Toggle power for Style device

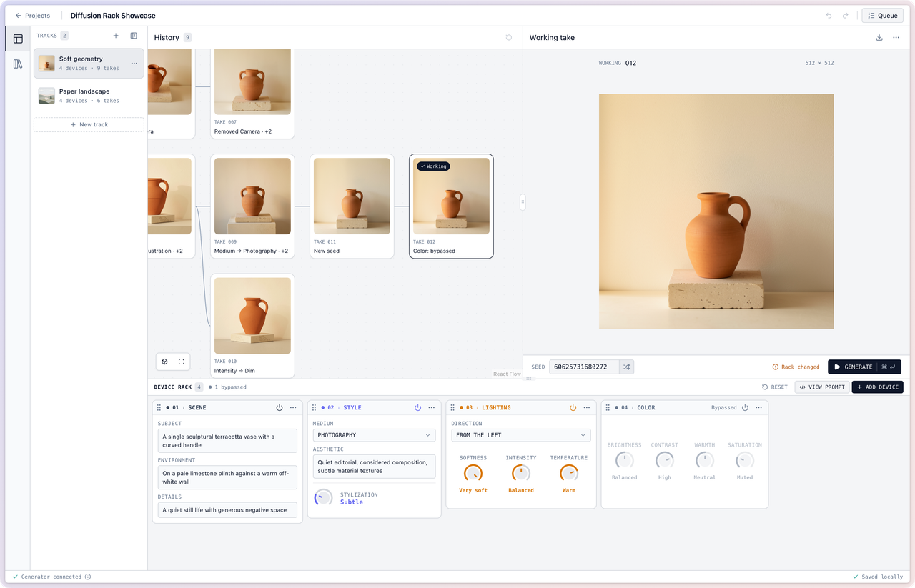tap(418, 407)
